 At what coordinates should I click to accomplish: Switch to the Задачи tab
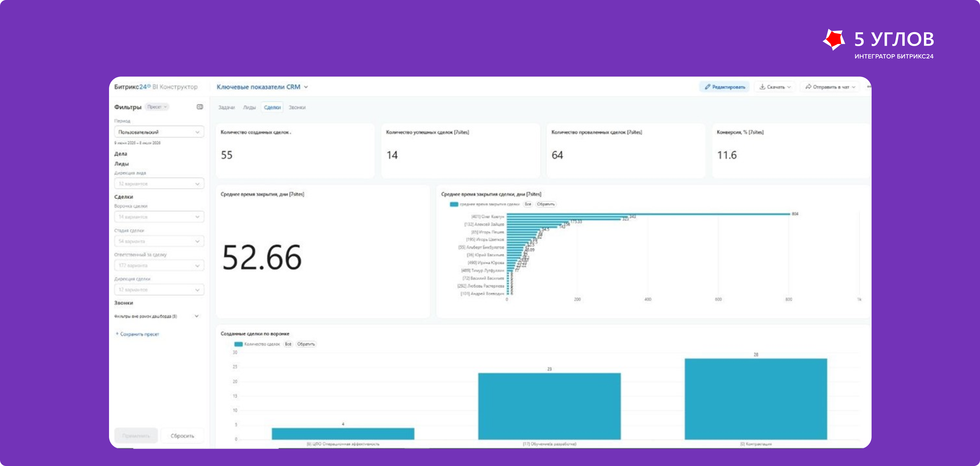[227, 108]
